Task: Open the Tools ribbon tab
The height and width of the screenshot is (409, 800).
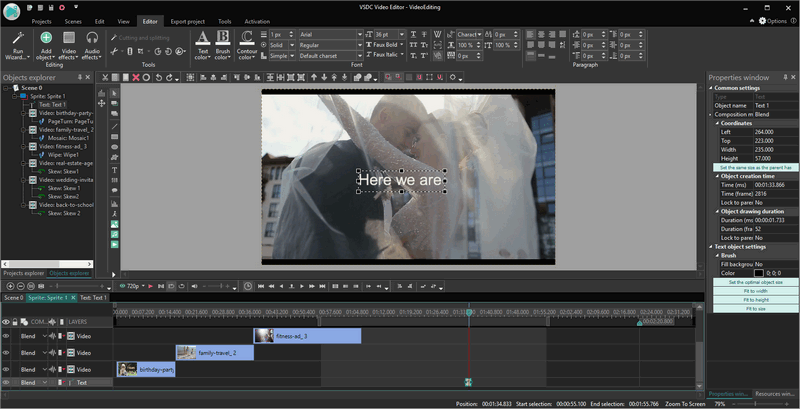Action: click(224, 21)
